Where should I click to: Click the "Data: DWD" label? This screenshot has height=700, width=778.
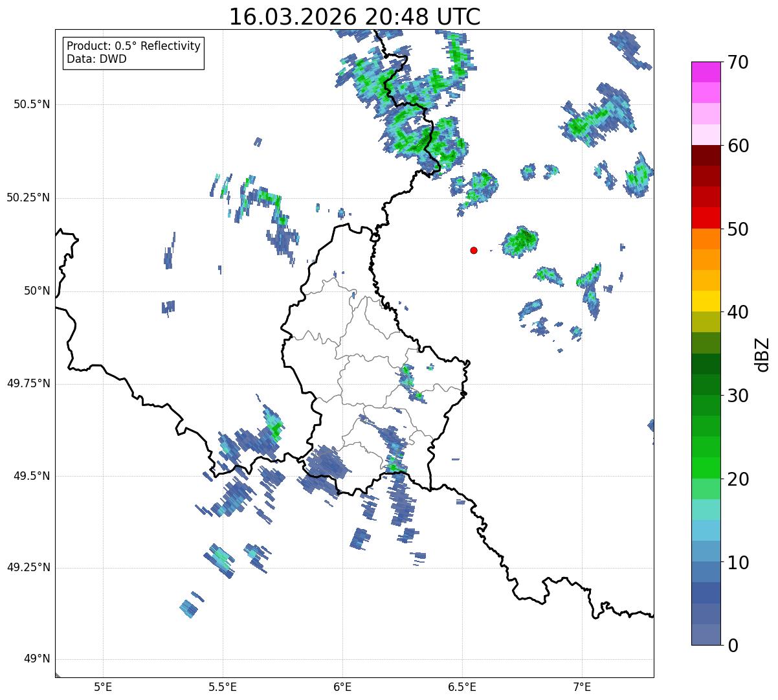tap(97, 59)
